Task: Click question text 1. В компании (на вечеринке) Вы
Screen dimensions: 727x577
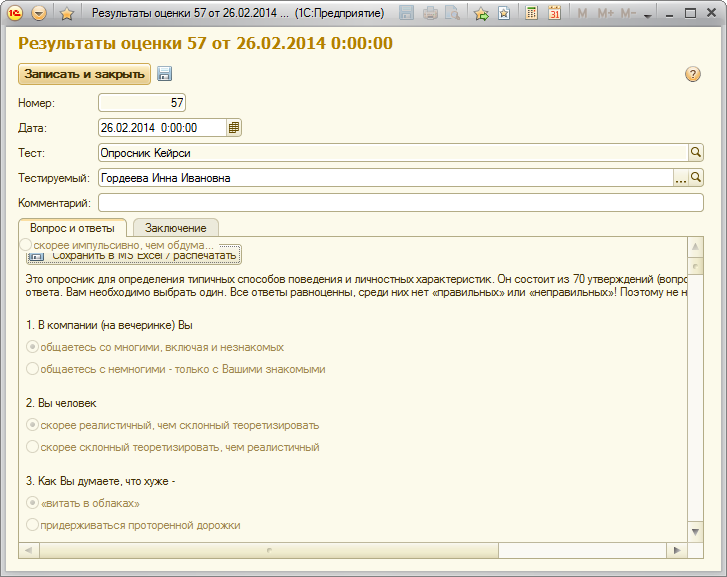Action: (x=109, y=325)
